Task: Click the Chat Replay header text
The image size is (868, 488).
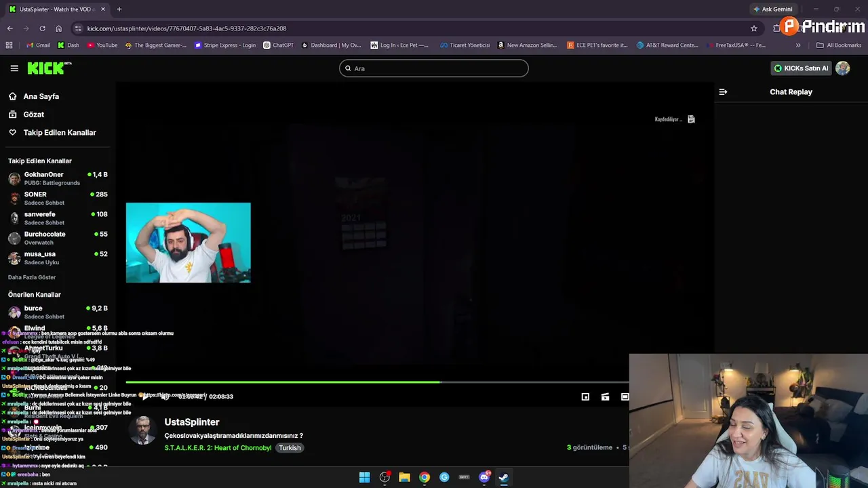Action: point(791,92)
